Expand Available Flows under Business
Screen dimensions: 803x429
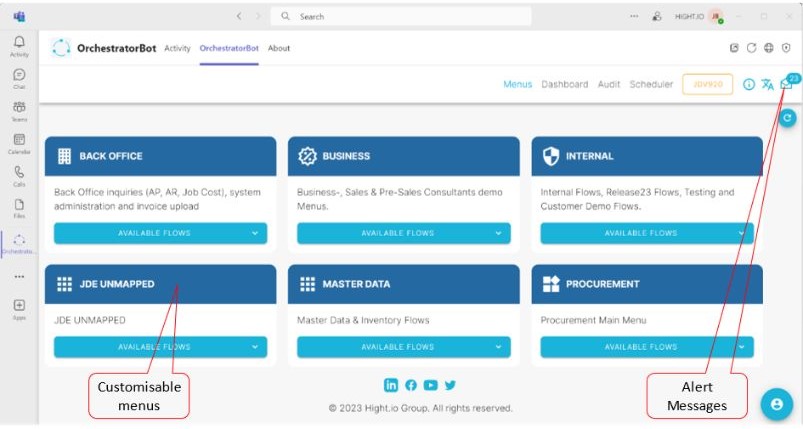pos(404,233)
